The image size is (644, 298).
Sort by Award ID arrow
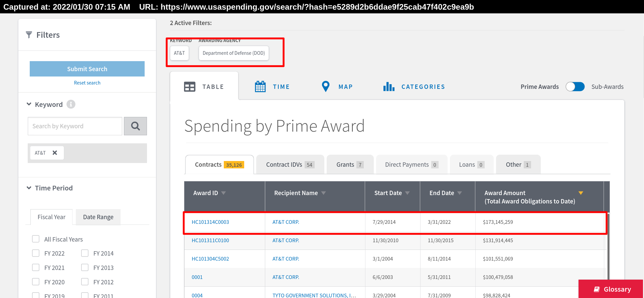(x=223, y=193)
